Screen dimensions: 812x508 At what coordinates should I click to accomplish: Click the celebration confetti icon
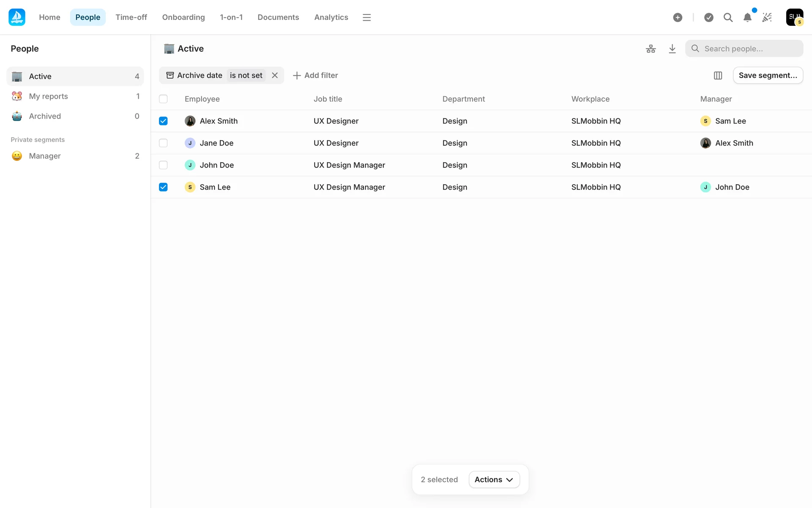point(767,17)
